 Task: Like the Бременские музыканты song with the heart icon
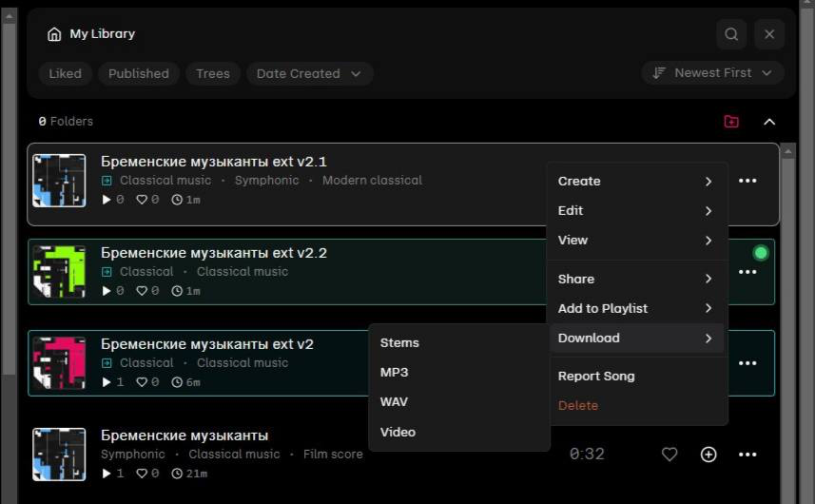click(669, 455)
